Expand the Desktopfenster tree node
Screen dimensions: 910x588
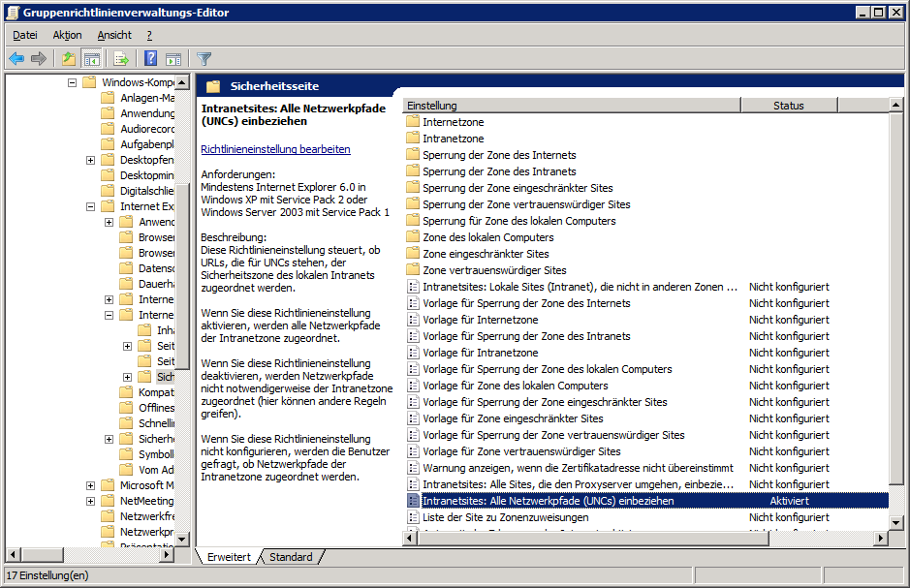pyautogui.click(x=90, y=160)
